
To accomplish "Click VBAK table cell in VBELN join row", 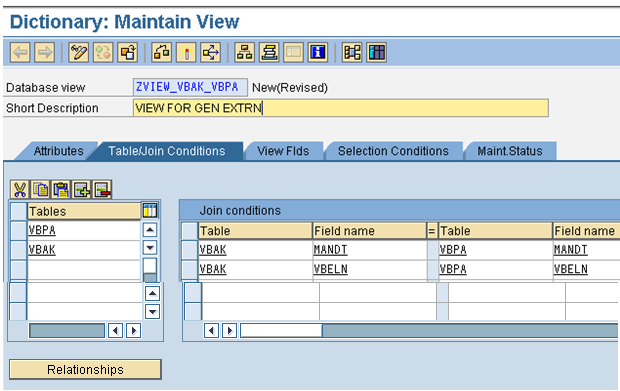I will 255,269.
